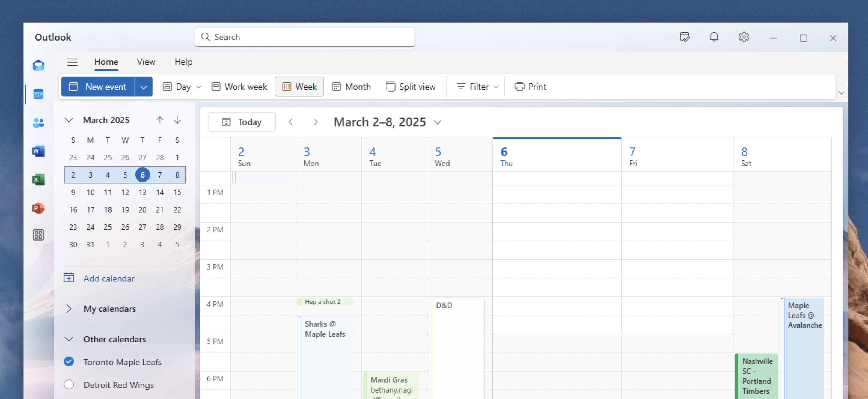Launch PowerPoint from the sidebar
The width and height of the screenshot is (868, 399).
pyautogui.click(x=38, y=208)
